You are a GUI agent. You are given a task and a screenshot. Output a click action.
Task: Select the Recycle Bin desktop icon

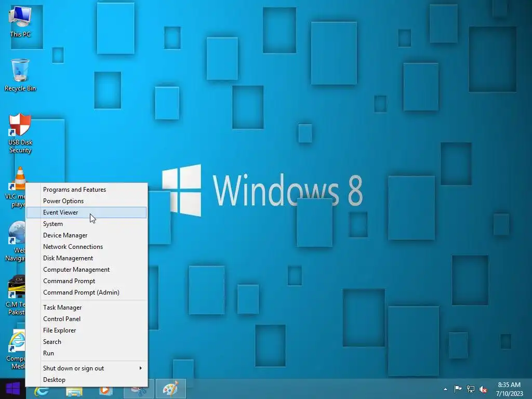point(20,75)
